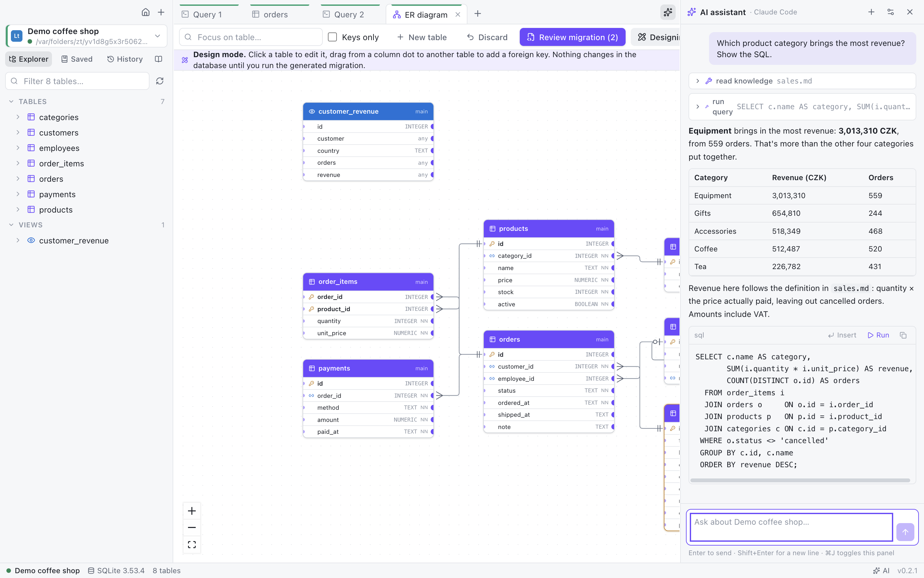Collapse the VIEWS section

click(x=11, y=225)
